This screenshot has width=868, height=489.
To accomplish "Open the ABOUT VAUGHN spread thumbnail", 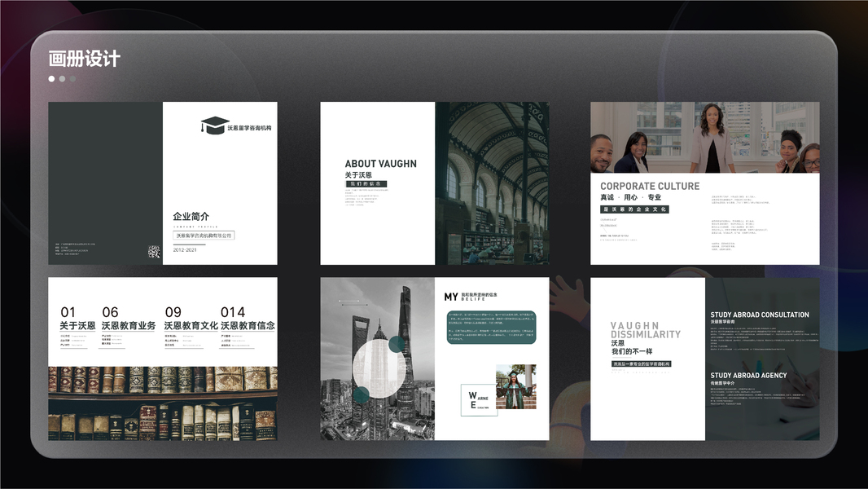I will (x=435, y=183).
